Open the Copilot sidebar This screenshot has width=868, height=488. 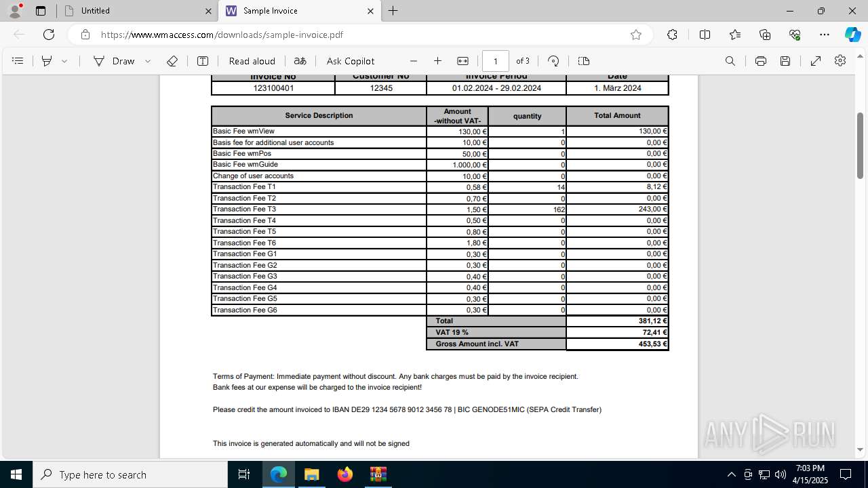pyautogui.click(x=852, y=35)
